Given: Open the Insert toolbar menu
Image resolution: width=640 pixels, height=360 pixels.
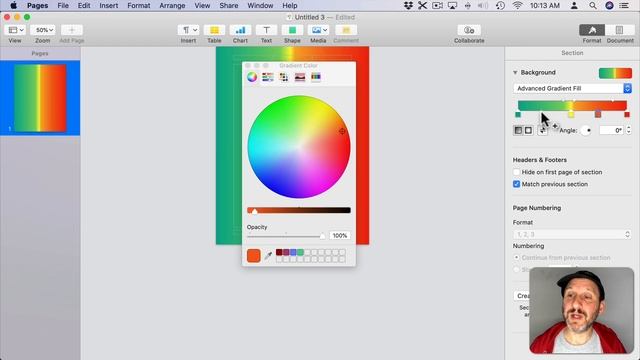Looking at the screenshot, I should [x=188, y=30].
